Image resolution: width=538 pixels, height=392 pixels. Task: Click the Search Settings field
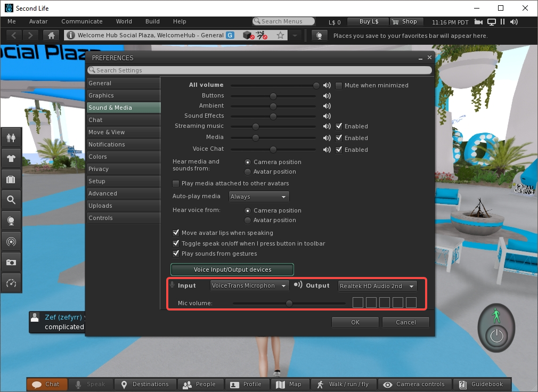261,70
